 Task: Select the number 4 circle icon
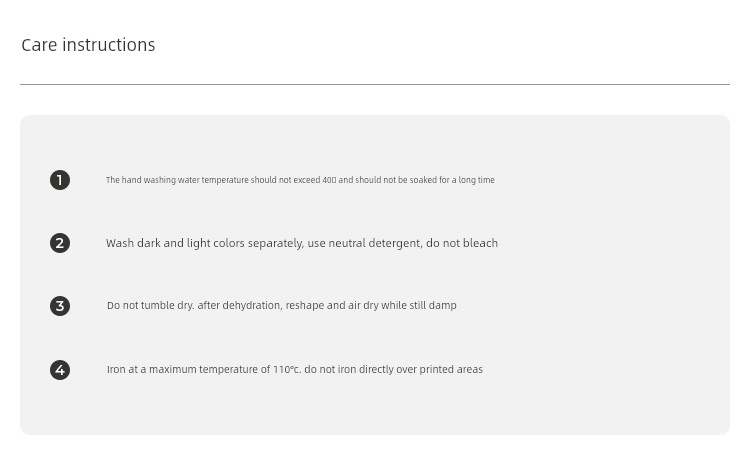[x=60, y=370]
